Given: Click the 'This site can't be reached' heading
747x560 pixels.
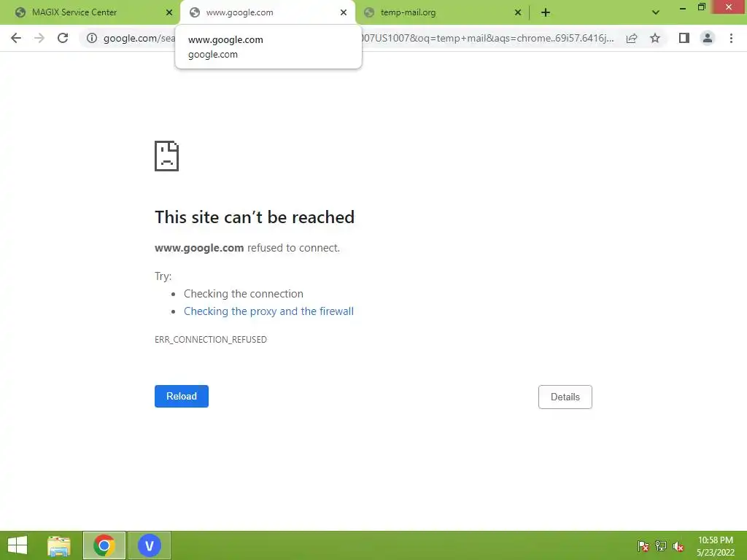Looking at the screenshot, I should pyautogui.click(x=255, y=217).
